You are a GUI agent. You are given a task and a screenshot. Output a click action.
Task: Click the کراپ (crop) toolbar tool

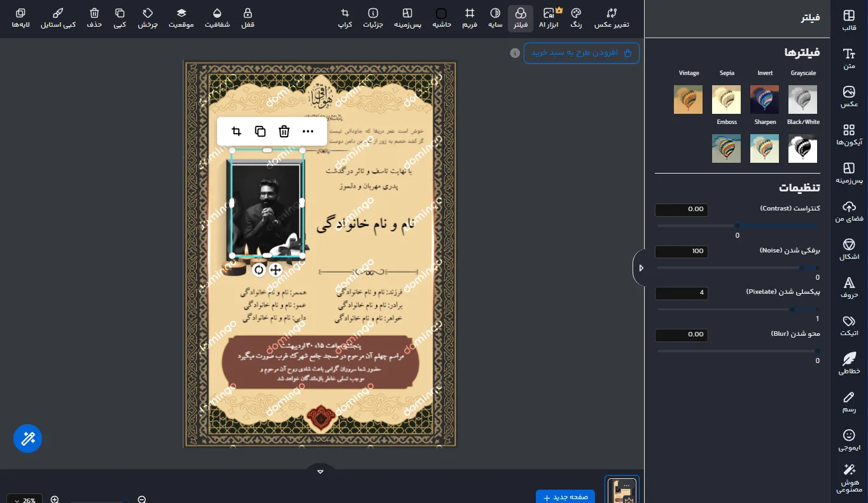345,18
